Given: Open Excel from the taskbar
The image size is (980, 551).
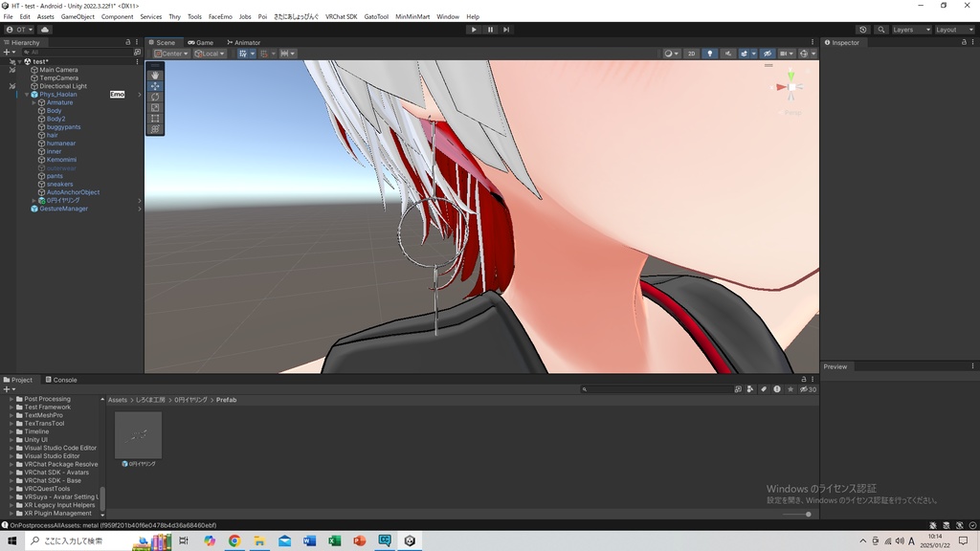Looking at the screenshot, I should [334, 540].
